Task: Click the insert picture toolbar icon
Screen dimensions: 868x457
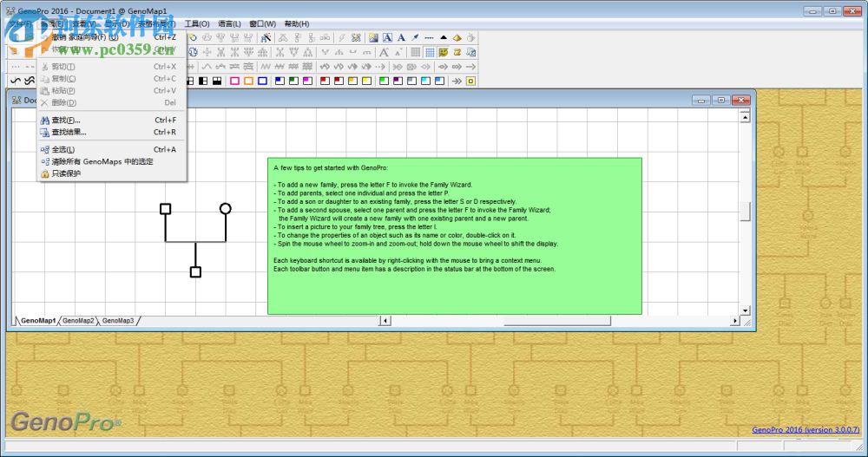Action: 373,37
